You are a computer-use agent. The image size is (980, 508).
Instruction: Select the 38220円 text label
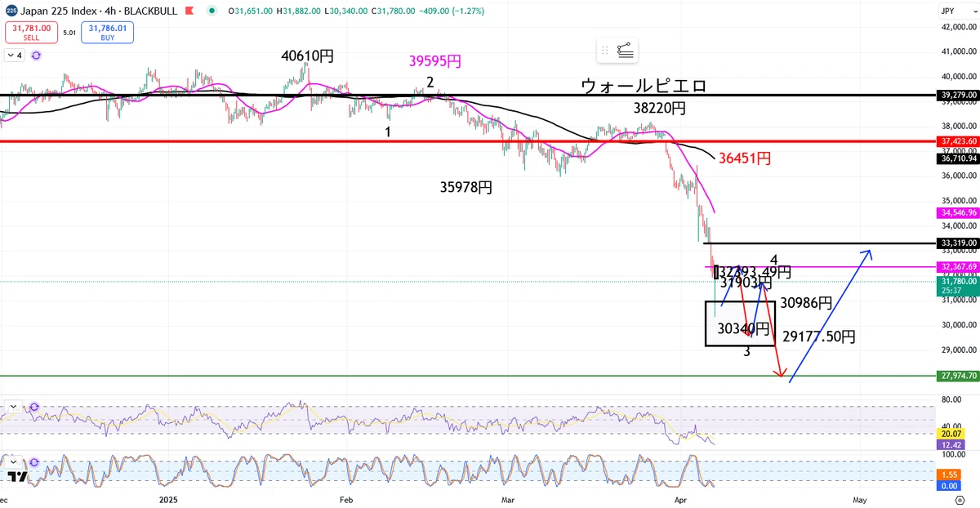(x=659, y=108)
